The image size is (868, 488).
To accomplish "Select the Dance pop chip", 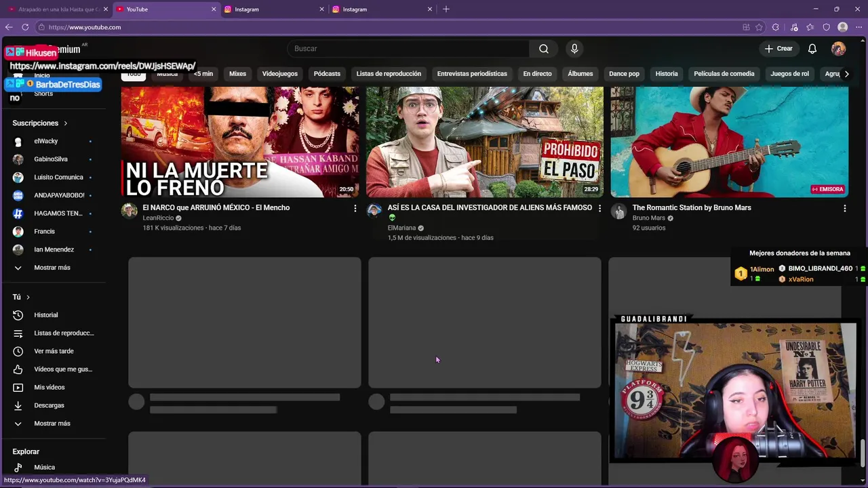I will [x=624, y=74].
